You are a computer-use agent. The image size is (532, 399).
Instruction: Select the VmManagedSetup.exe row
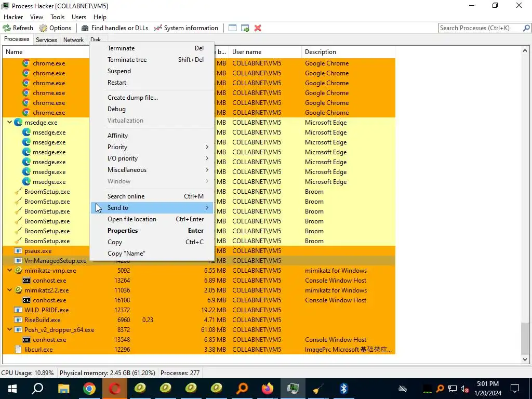199,261
